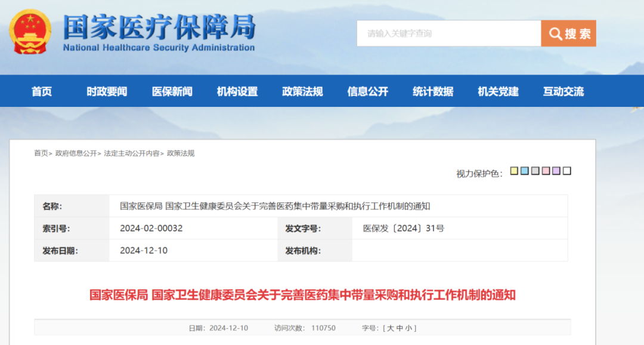Click the 日期：2024-12-10 info bar text
The height and width of the screenshot is (345, 644).
point(218,328)
